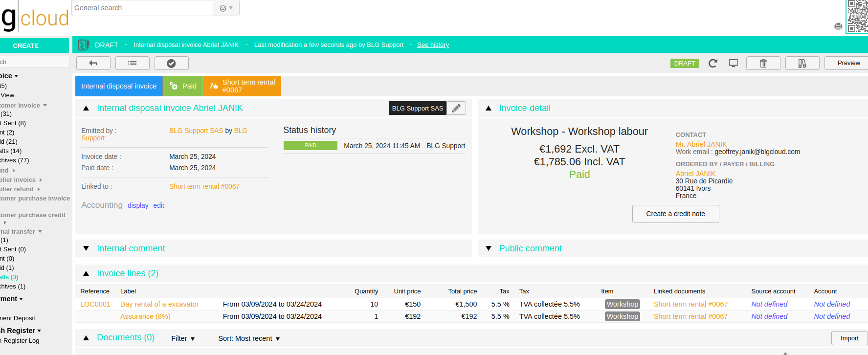Open Register Log in sidebar
This screenshot has height=355, width=868.
tap(20, 341)
